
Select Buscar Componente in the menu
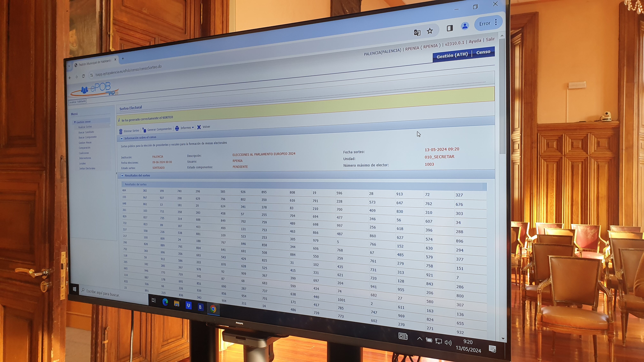88,137
